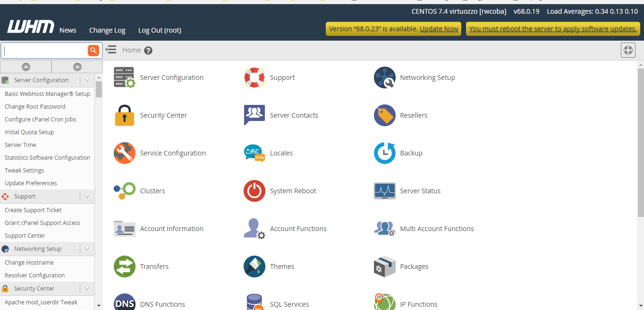Click the Home breadcrumb
The width and height of the screenshot is (644, 310).
(131, 50)
